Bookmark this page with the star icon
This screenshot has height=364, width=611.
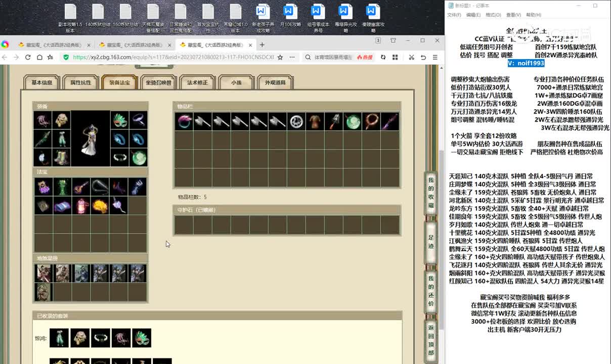coord(280,58)
